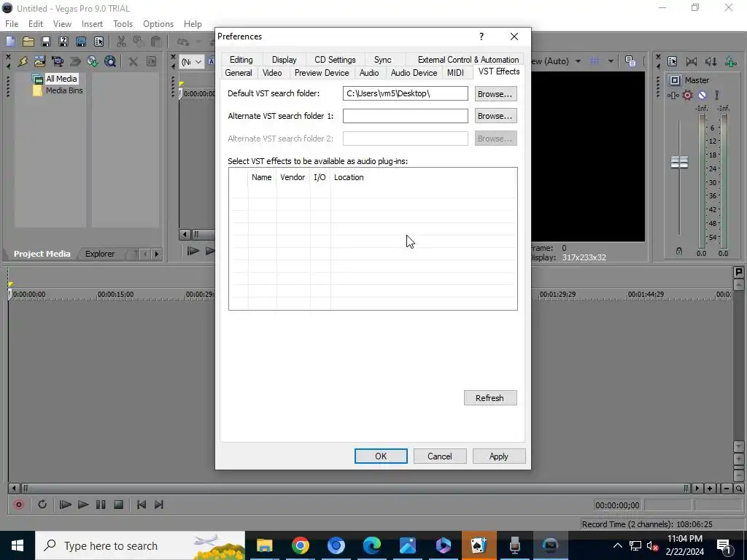Switch to the CD Settings tab
The image size is (747, 560).
coord(335,60)
